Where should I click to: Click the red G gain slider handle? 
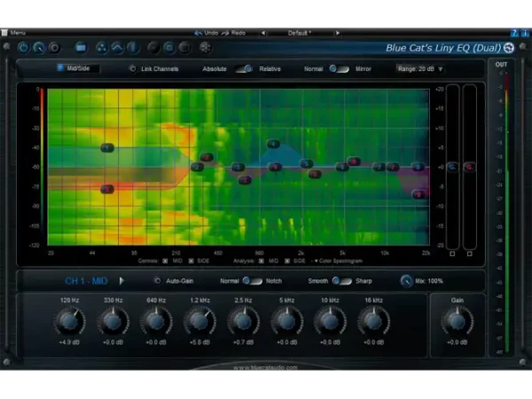pyautogui.click(x=470, y=167)
